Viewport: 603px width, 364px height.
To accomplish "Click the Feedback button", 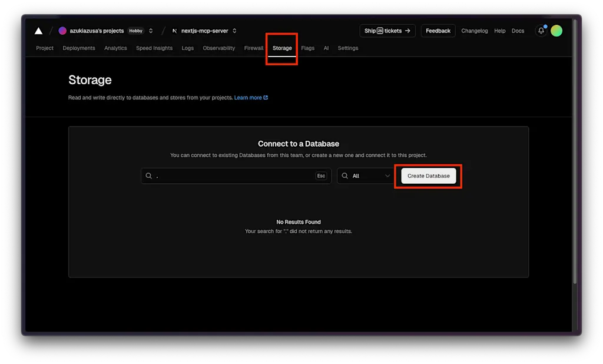I will click(x=438, y=31).
